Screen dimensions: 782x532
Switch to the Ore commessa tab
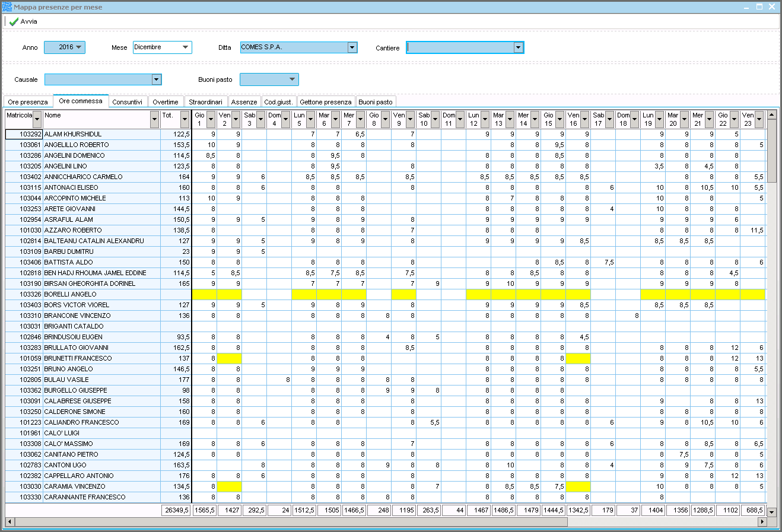[x=81, y=101]
